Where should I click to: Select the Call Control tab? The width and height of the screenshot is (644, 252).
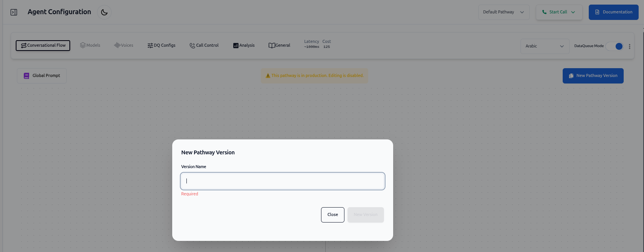click(204, 45)
